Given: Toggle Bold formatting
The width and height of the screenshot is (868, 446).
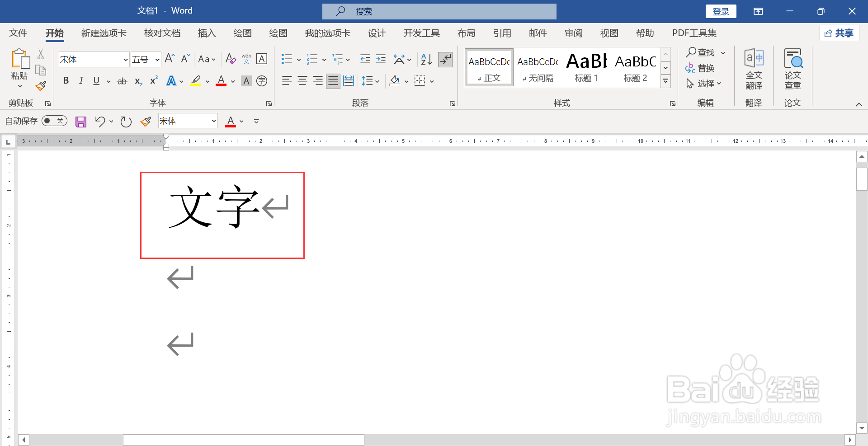Looking at the screenshot, I should pos(66,81).
